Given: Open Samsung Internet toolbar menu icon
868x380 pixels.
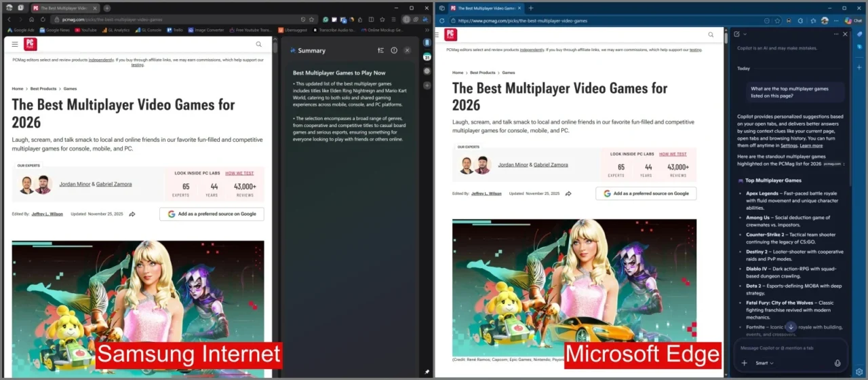Looking at the screenshot, I should [394, 20].
